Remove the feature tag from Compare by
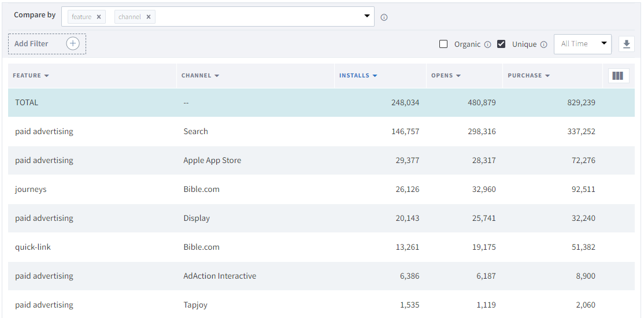Image resolution: width=644 pixels, height=318 pixels. 99,17
